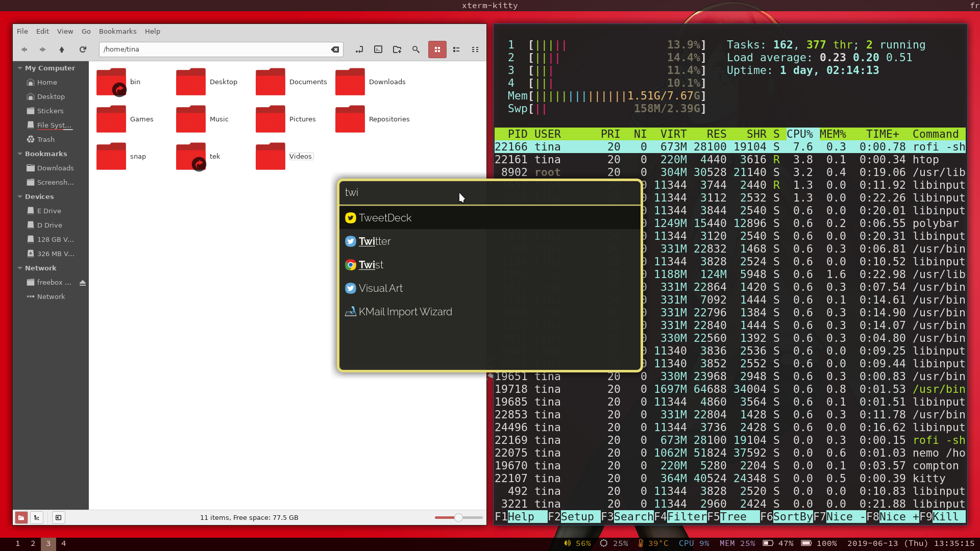Open File menu

pos(22,31)
